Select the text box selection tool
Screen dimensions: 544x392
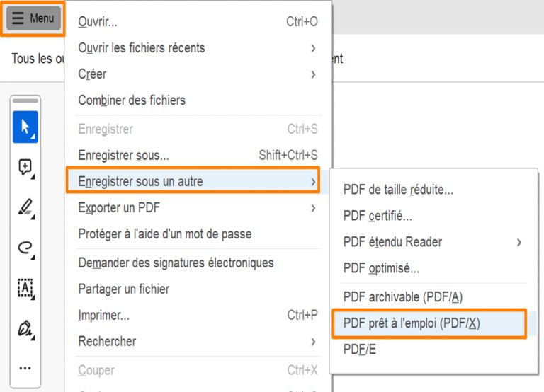click(x=25, y=287)
